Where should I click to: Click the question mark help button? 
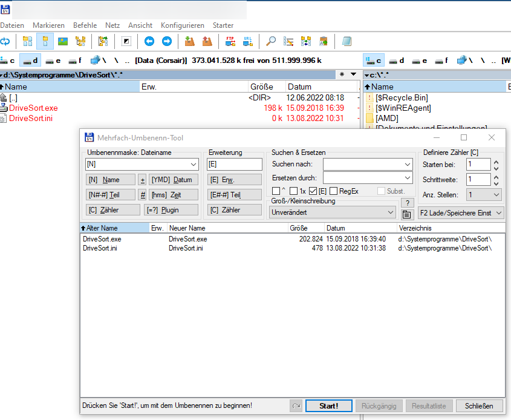408,203
